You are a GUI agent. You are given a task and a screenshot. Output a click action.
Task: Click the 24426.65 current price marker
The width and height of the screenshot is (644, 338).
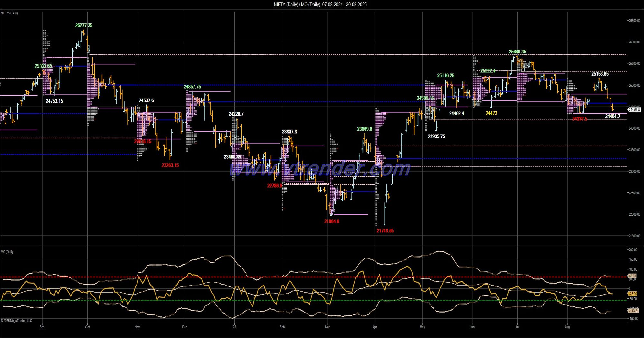(x=634, y=110)
